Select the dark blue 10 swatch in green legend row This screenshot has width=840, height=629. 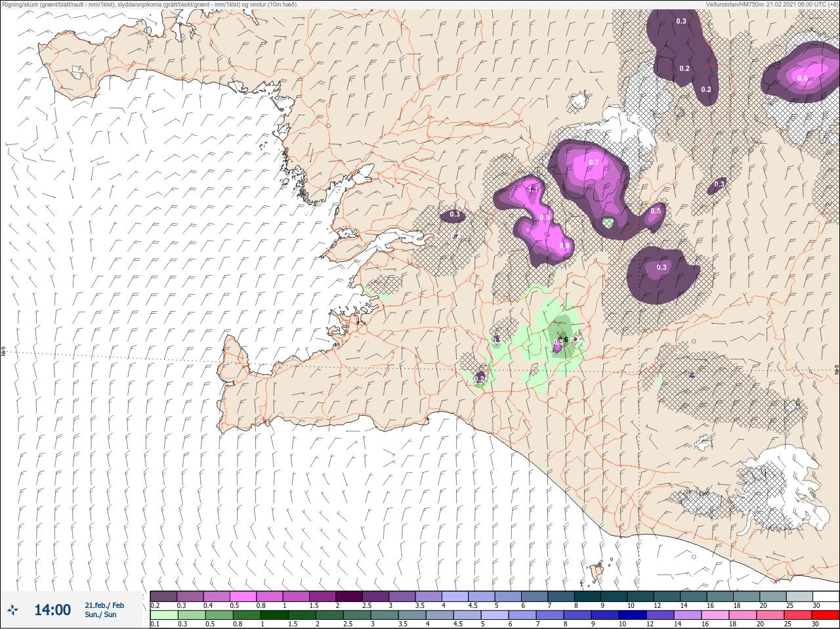tap(632, 615)
